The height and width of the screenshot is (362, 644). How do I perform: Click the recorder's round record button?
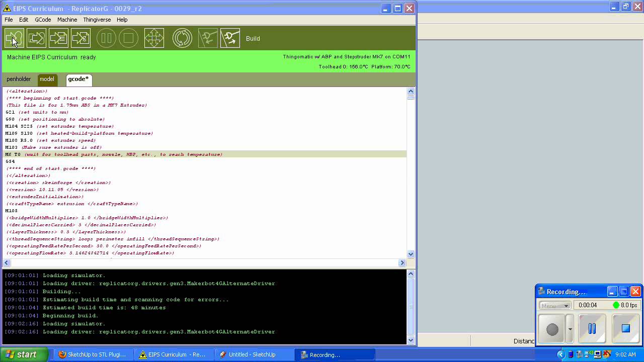[552, 329]
